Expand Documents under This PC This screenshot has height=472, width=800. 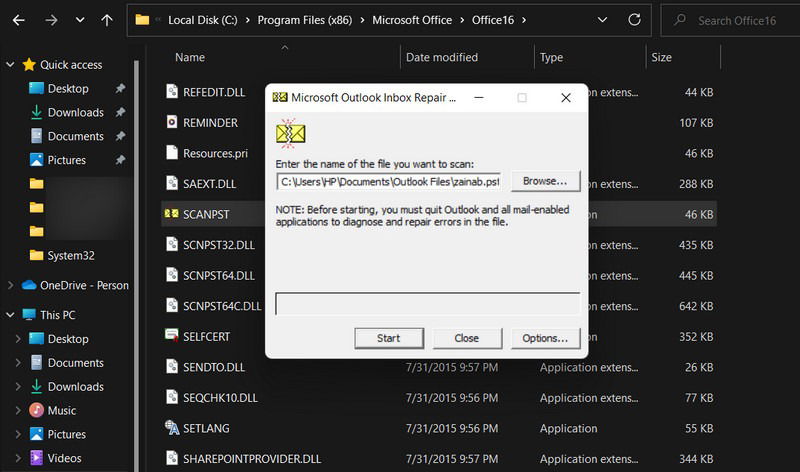click(x=18, y=363)
